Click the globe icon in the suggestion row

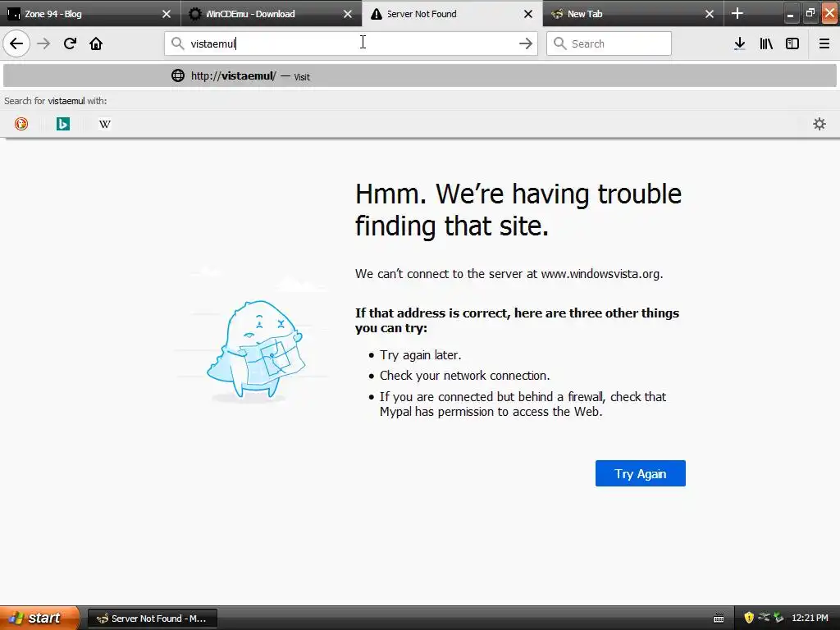tap(178, 75)
